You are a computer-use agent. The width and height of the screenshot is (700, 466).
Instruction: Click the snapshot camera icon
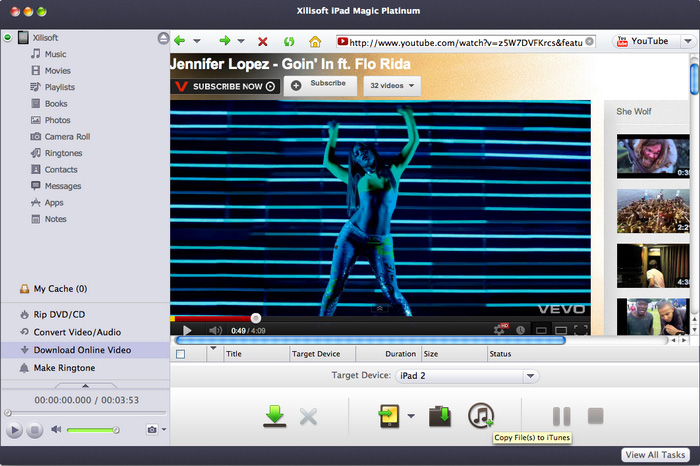pos(151,429)
